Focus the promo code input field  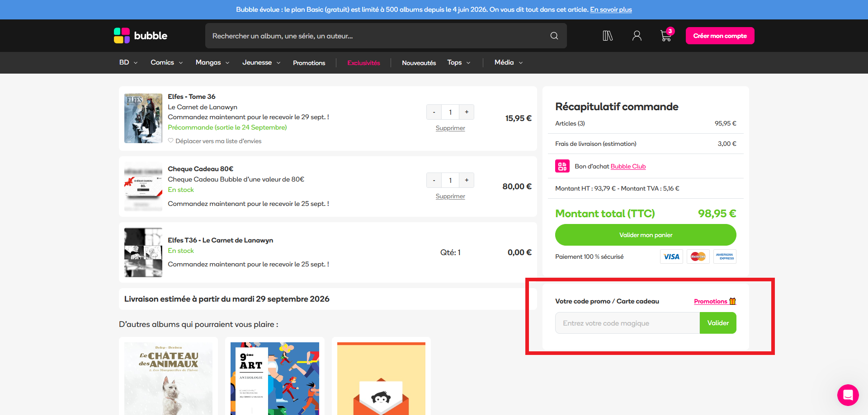pos(627,323)
